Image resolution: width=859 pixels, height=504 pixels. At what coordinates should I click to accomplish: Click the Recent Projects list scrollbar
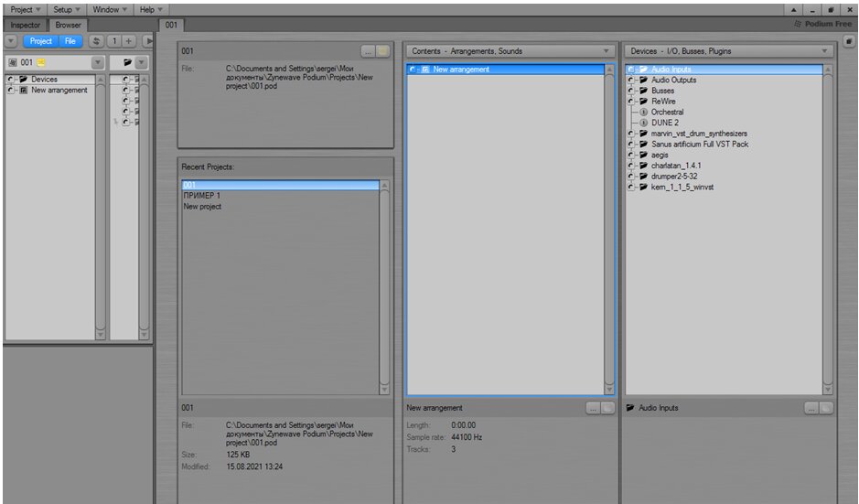pyautogui.click(x=384, y=287)
